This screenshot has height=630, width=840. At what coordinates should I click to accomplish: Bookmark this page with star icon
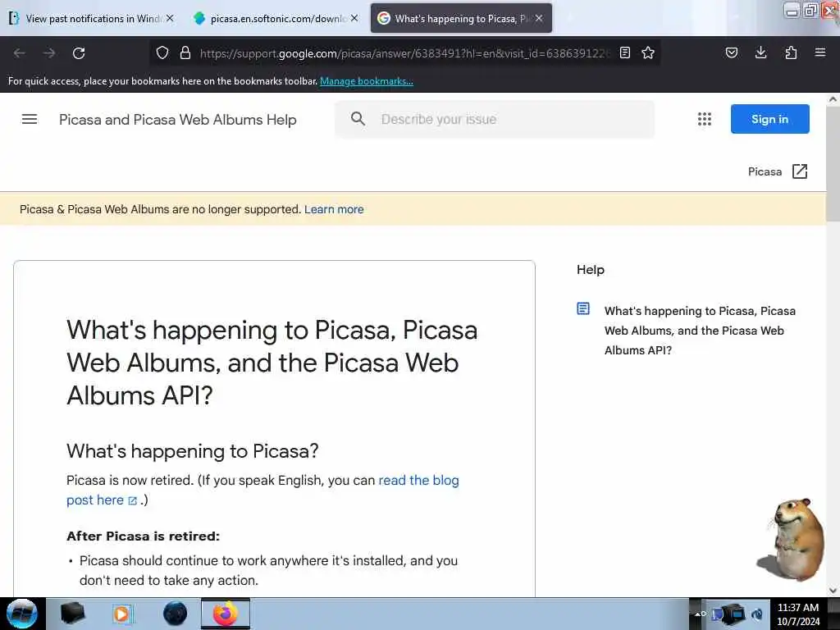point(648,52)
